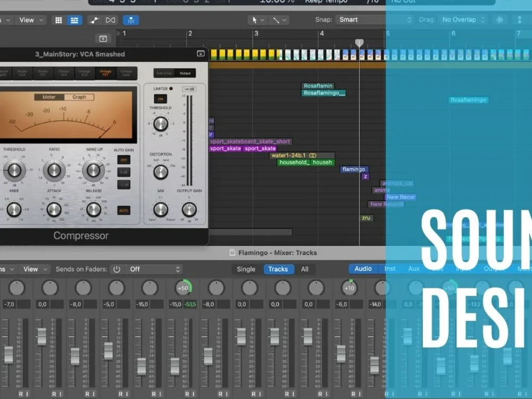Click the pan knob above -7,0 value
The width and height of the screenshot is (532, 399).
[x=16, y=288]
